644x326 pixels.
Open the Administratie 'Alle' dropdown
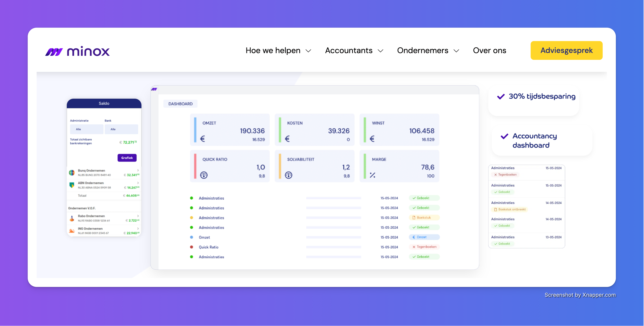click(86, 129)
